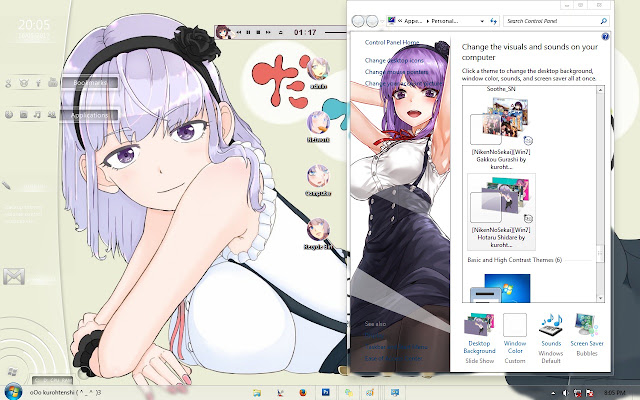Screen dimensions: 640x400
Task: Click the previous track button in the player
Action: click(239, 32)
